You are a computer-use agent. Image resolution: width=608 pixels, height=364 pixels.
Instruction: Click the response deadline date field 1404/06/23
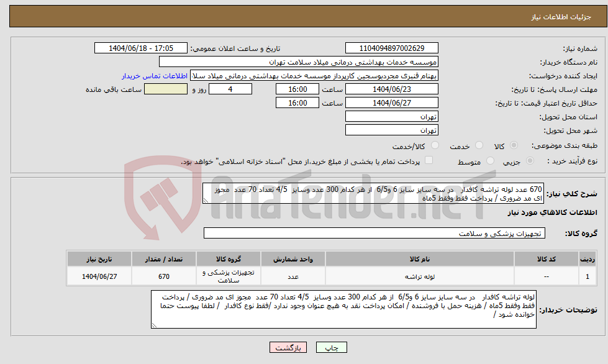(x=391, y=88)
